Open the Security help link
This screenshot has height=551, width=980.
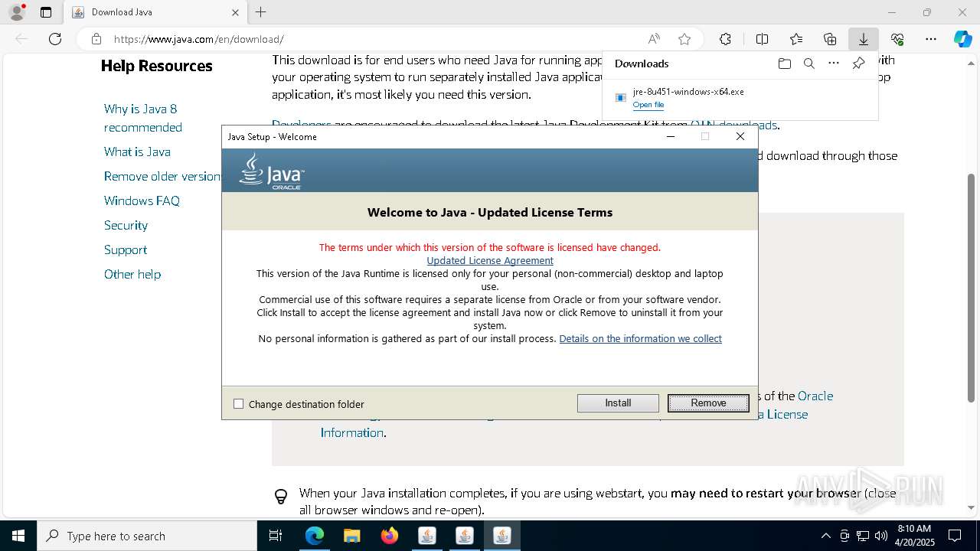click(x=126, y=225)
